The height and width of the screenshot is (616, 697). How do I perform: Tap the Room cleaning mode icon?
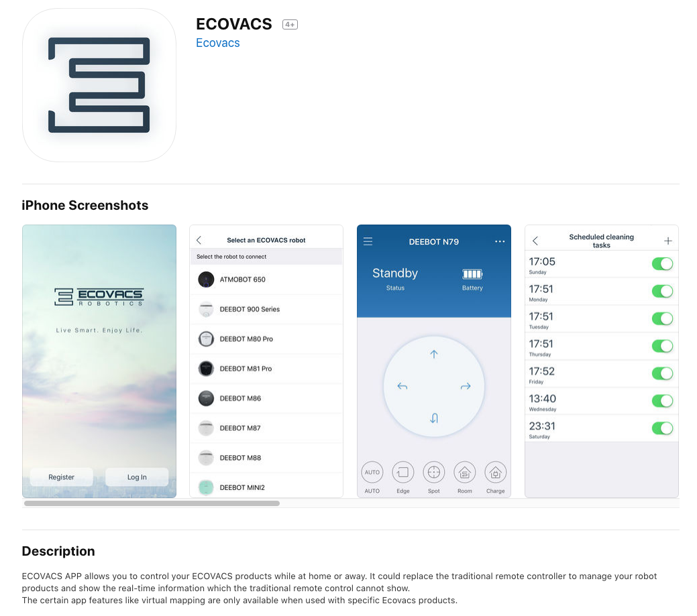[465, 473]
